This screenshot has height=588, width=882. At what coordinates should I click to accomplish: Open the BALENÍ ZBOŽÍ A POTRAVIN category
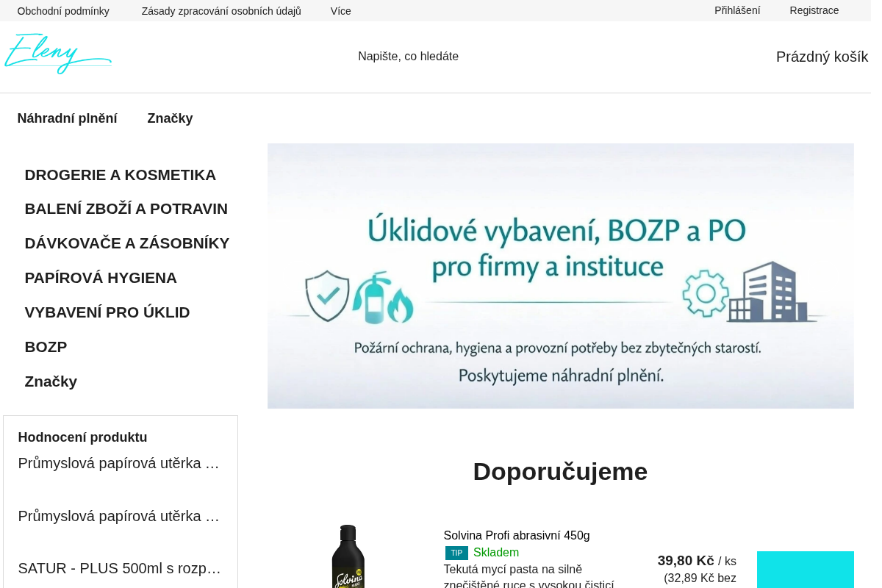pos(126,209)
